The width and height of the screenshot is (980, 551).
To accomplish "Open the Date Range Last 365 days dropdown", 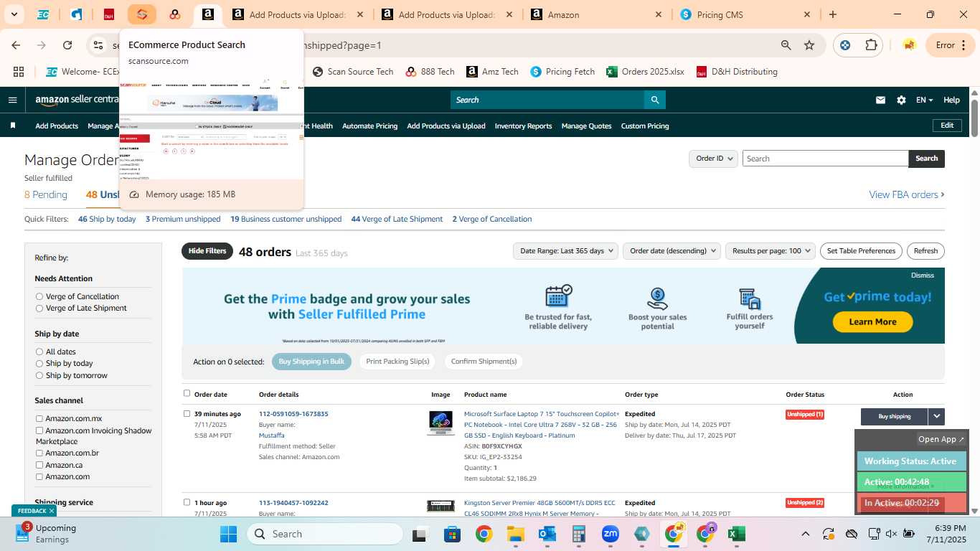I will (x=565, y=251).
